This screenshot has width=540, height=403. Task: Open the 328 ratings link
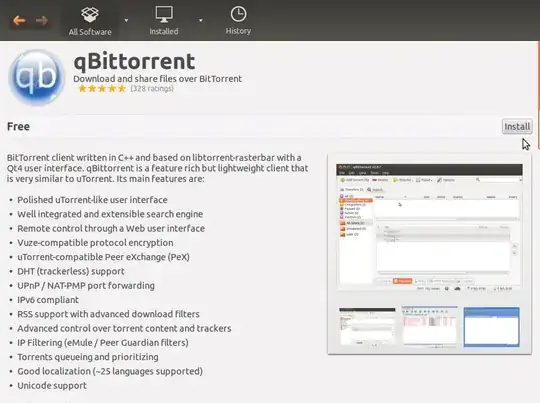pyautogui.click(x=152, y=89)
